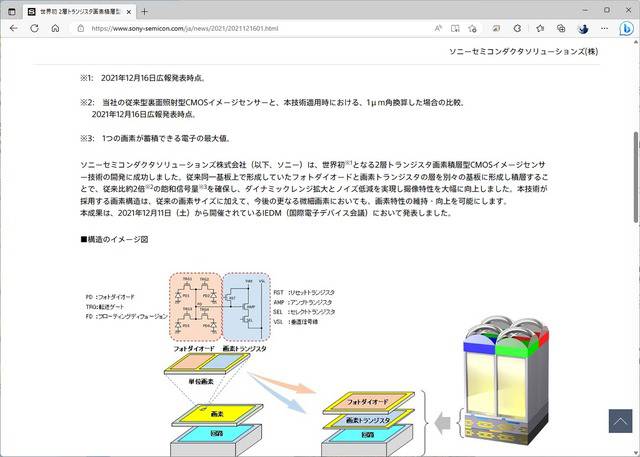
Task: Open the browser profile avatar
Action: (x=583, y=29)
